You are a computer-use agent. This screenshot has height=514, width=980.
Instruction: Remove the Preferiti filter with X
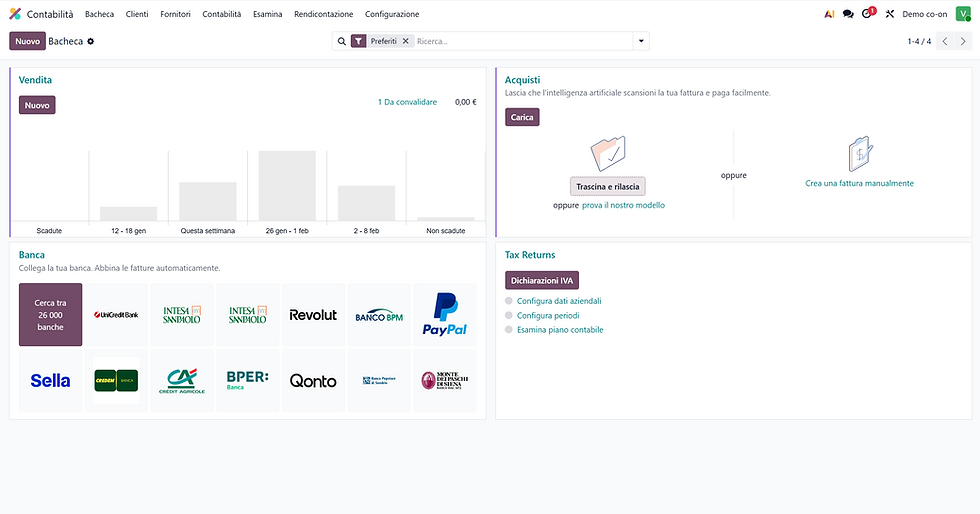(x=406, y=41)
